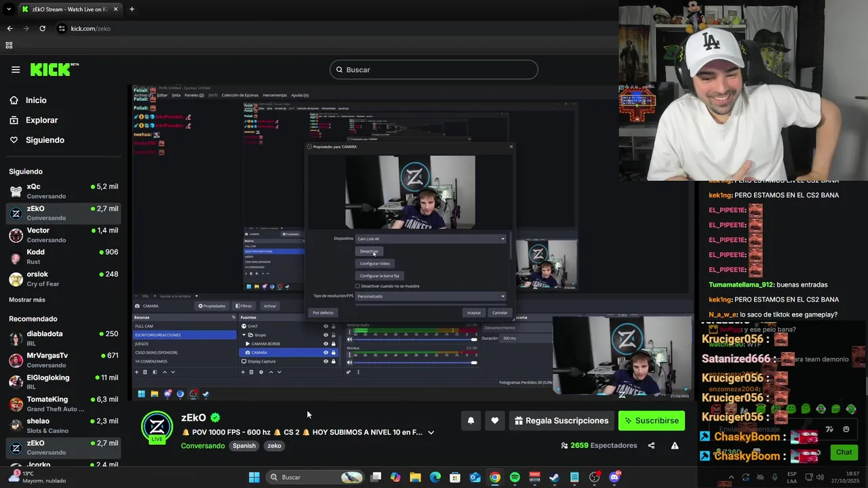Click the Fuentes trash icon in streamed OBS
868x488 pixels.
pos(251,372)
